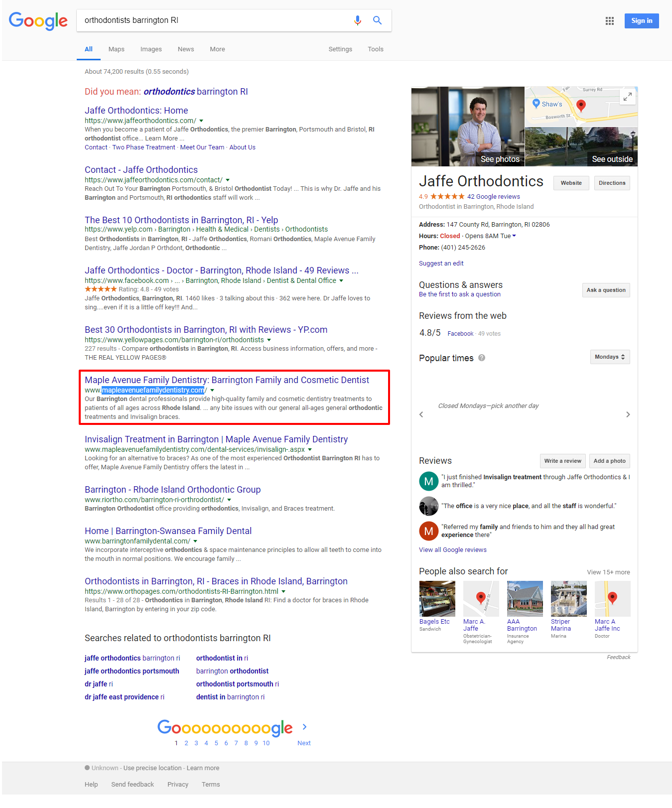The image size is (672, 808).
Task: Open dropdown arrow beside yellowpages.com URL
Action: 269,340
